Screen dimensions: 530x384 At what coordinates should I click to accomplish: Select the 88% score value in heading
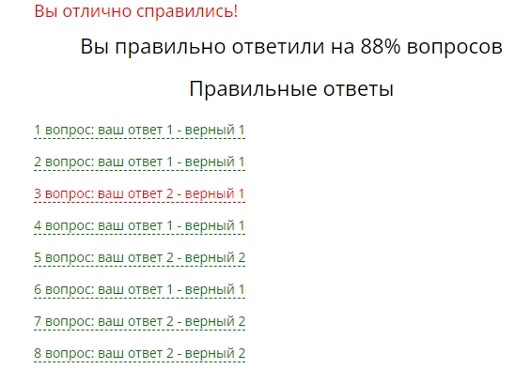[x=381, y=46]
